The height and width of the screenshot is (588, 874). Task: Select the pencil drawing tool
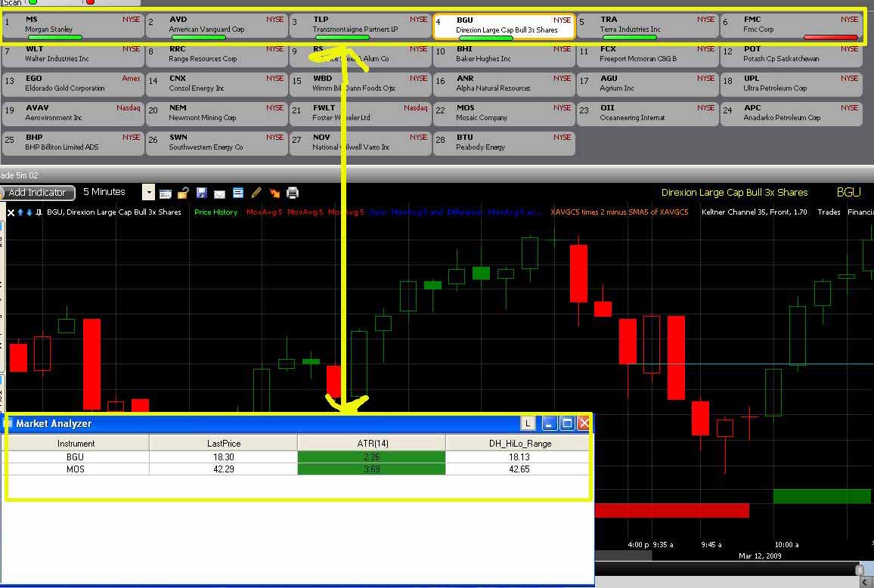(256, 193)
